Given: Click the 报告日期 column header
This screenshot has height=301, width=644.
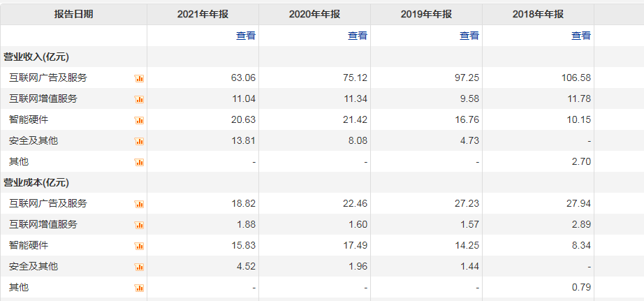Looking at the screenshot, I should pos(73,14).
